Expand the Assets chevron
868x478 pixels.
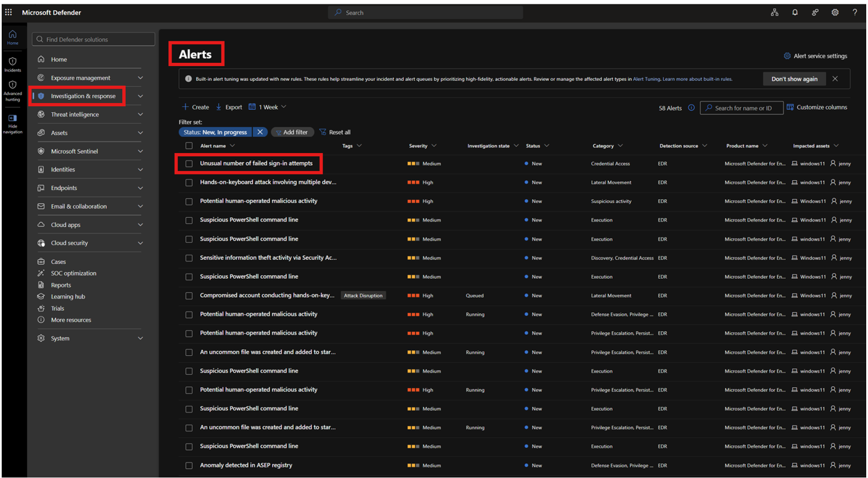140,133
